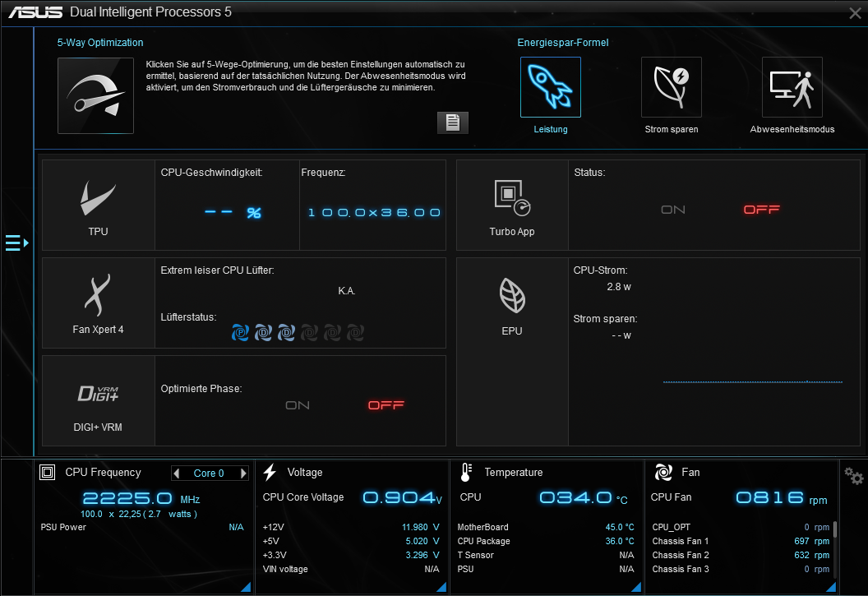This screenshot has width=868, height=596.
Task: Open the optimization report document icon
Action: point(453,122)
